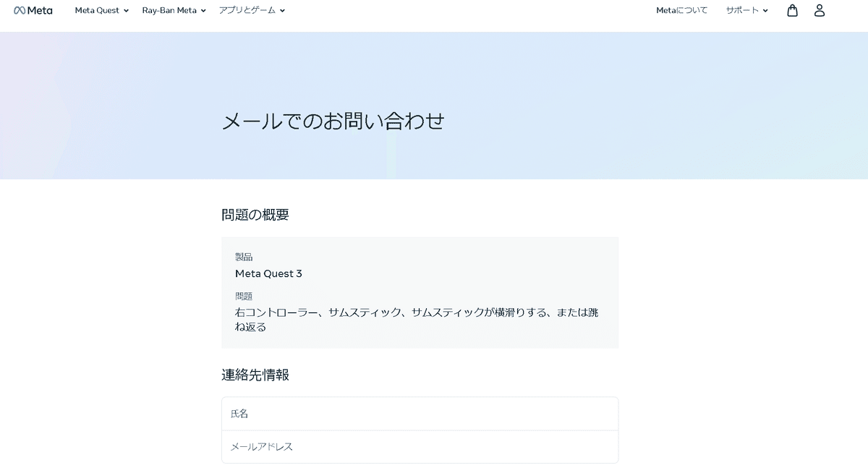The width and height of the screenshot is (868, 473).
Task: Expand the アプリとゲーム menu
Action: click(252, 11)
